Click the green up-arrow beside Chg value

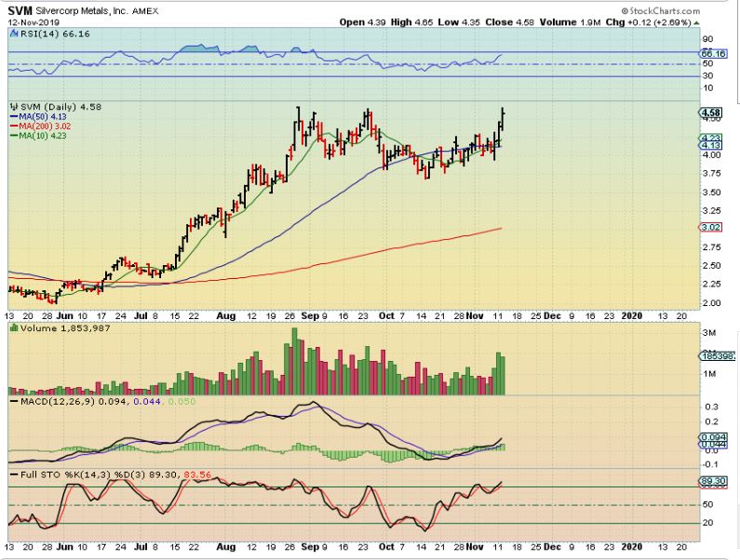pos(696,22)
